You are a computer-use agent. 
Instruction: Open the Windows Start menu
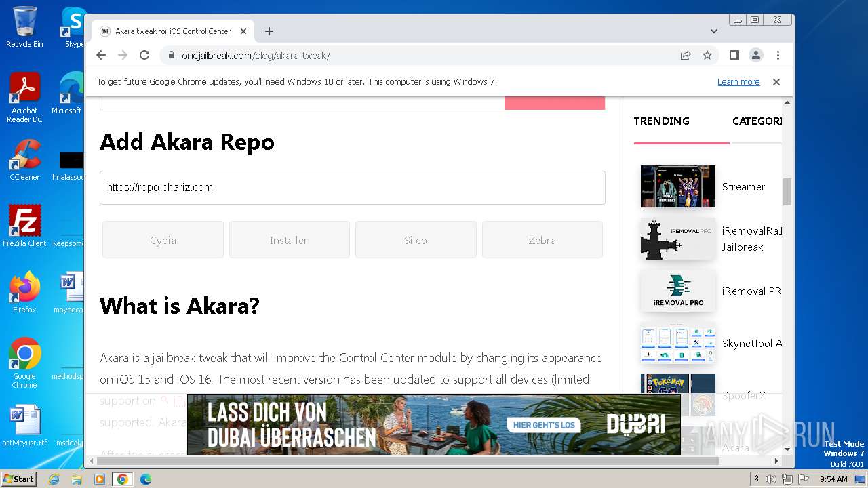pos(19,479)
